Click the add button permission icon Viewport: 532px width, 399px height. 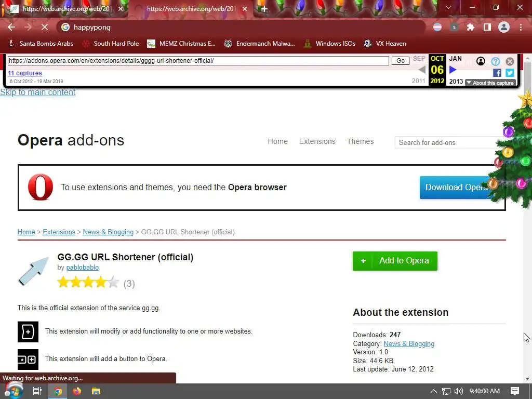[x=28, y=360]
